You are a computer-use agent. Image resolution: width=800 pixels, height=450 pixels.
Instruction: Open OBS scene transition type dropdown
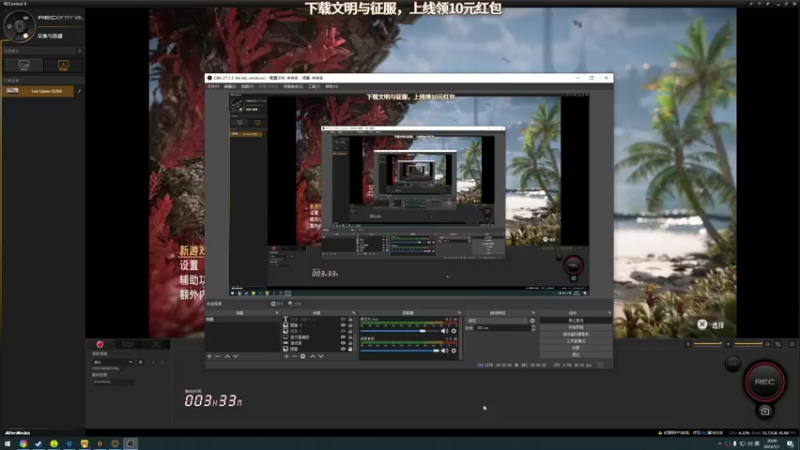[x=497, y=321]
